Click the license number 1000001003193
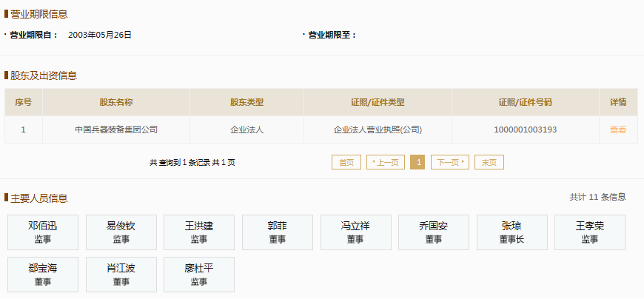Image resolution: width=644 pixels, height=299 pixels. click(x=525, y=130)
